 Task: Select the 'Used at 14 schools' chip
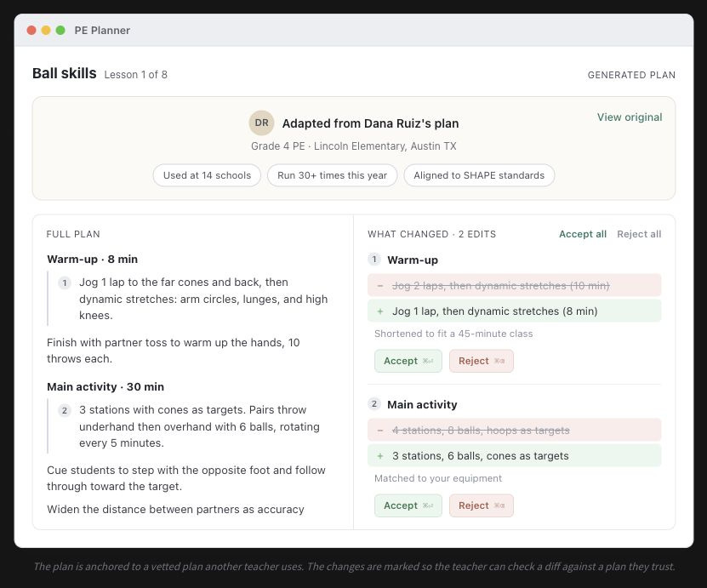tap(207, 175)
